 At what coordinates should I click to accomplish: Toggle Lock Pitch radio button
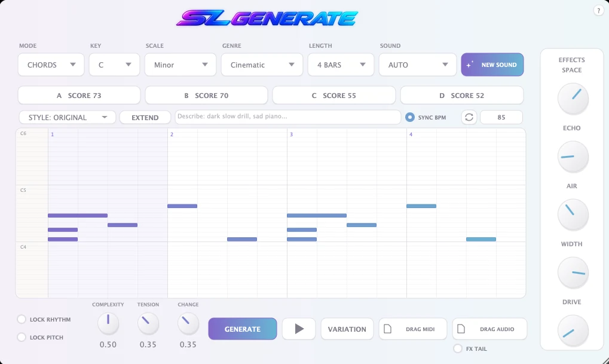tap(22, 337)
